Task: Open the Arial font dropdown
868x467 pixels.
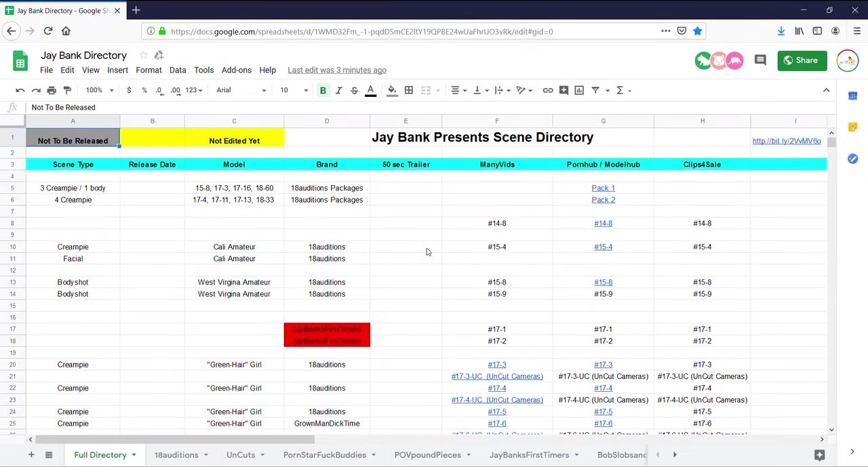Action: click(x=241, y=90)
